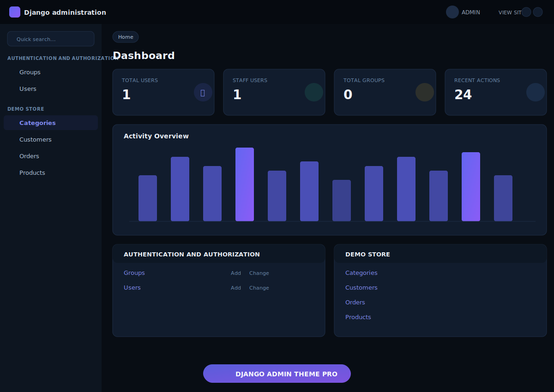Click Change next to Users
554x392 pixels.
259,288
